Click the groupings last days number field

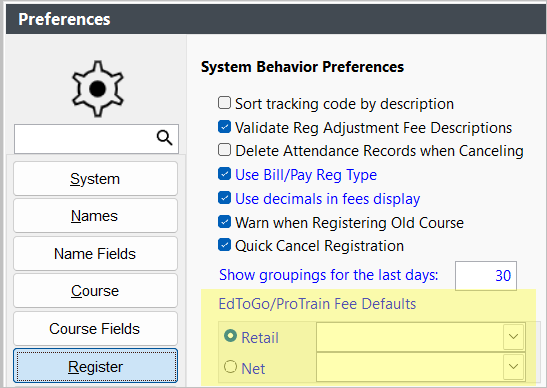486,276
